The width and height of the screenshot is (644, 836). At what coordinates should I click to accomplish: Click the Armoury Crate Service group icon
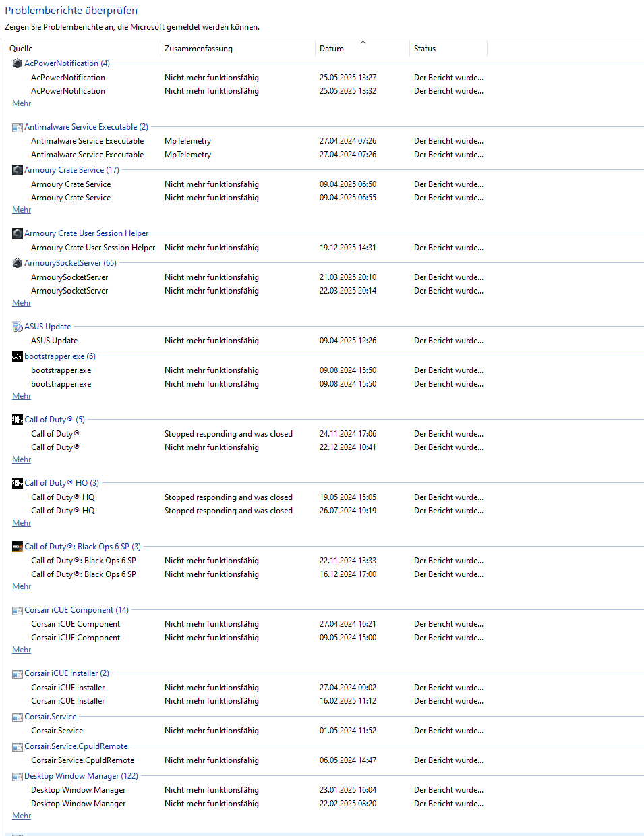point(18,170)
